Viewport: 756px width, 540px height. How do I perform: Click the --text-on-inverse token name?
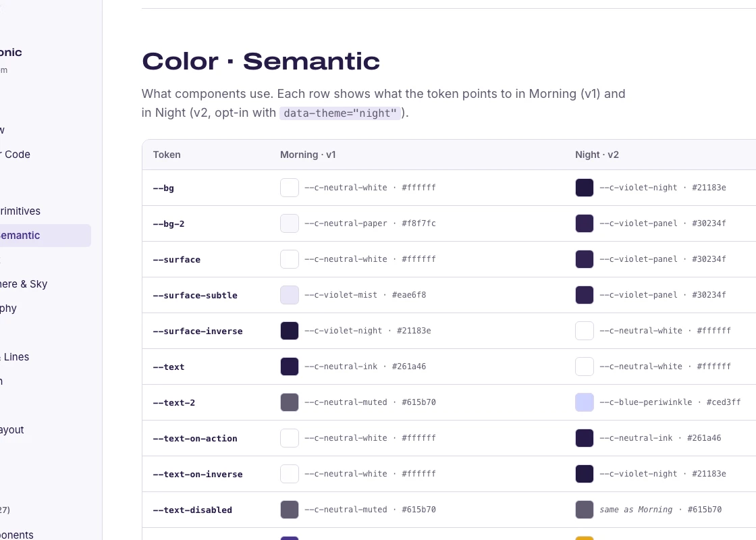coord(198,474)
